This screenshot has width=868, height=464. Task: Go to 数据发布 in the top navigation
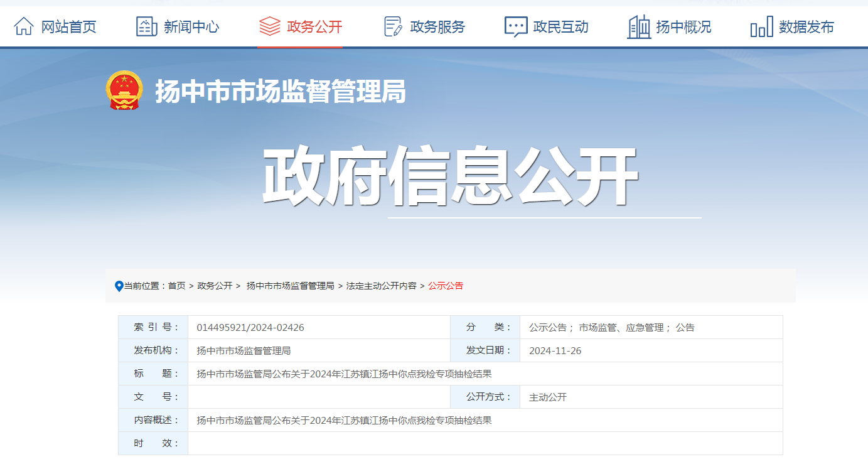[806, 27]
